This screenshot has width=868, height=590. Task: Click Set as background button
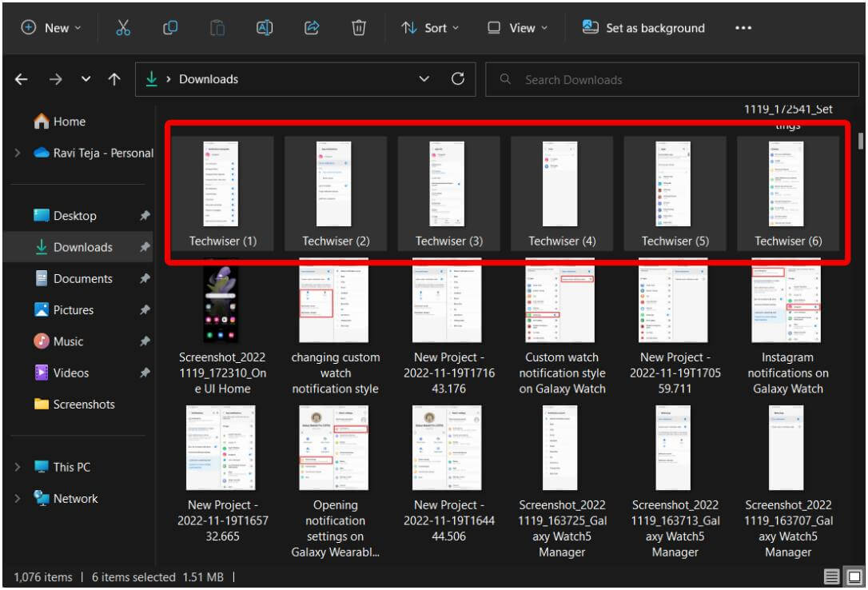(x=643, y=28)
